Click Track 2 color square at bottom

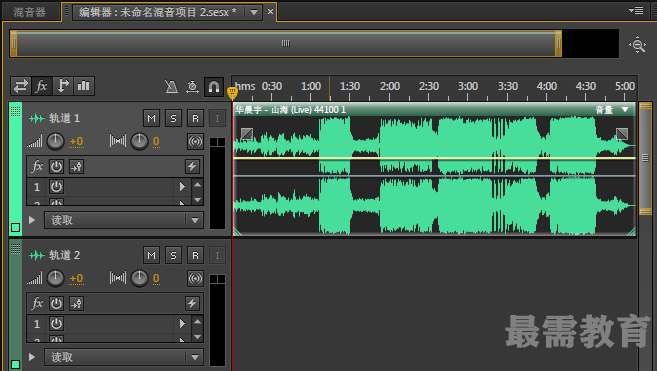coord(16,365)
